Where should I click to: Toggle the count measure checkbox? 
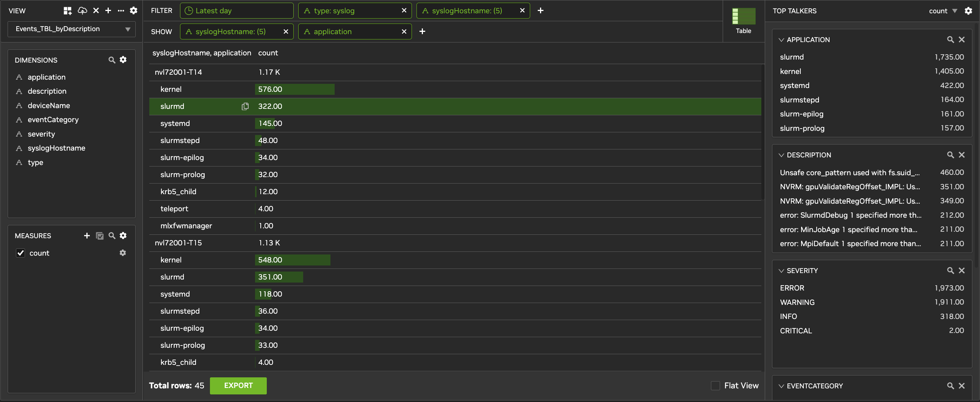20,253
